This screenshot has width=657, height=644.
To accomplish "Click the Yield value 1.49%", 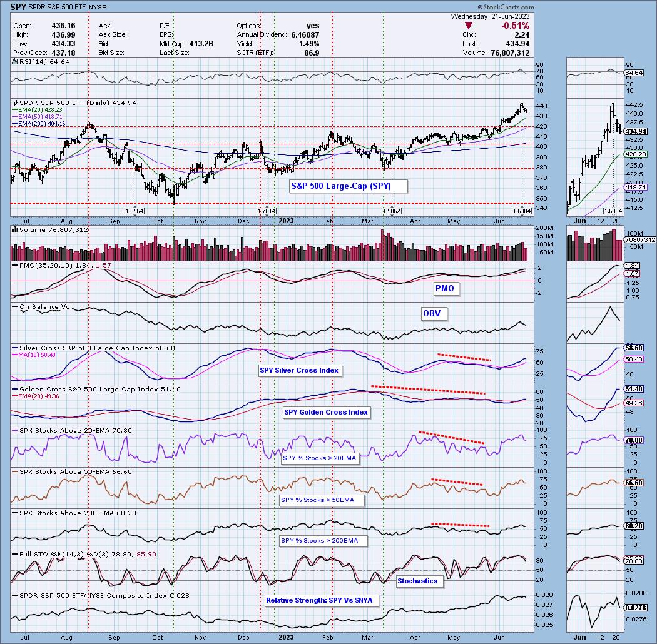I will pos(309,44).
